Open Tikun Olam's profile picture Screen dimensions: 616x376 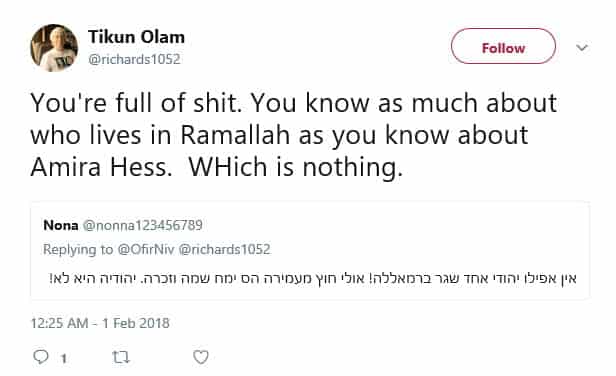pyautogui.click(x=54, y=48)
